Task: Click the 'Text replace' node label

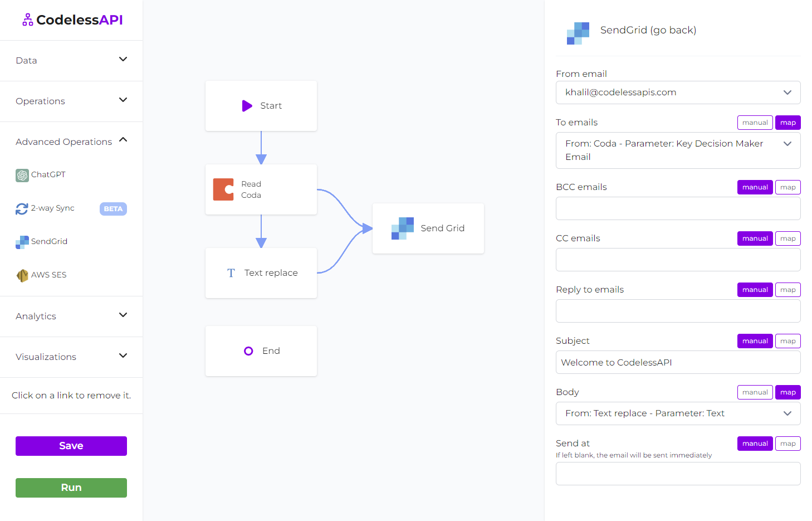Action: click(271, 273)
